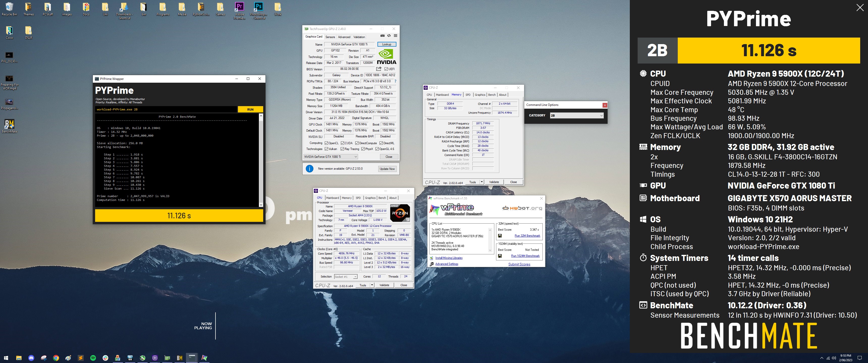Screen dimensions: 868x363
Task: Click the Advanced Settings link in wPrime
Action: [x=447, y=264]
